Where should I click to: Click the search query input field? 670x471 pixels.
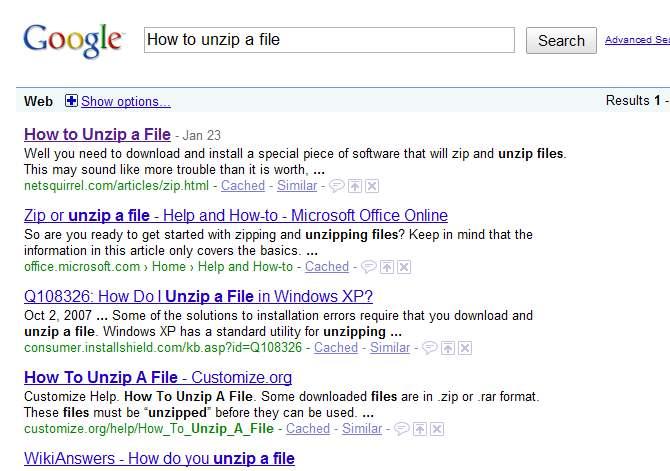[328, 40]
